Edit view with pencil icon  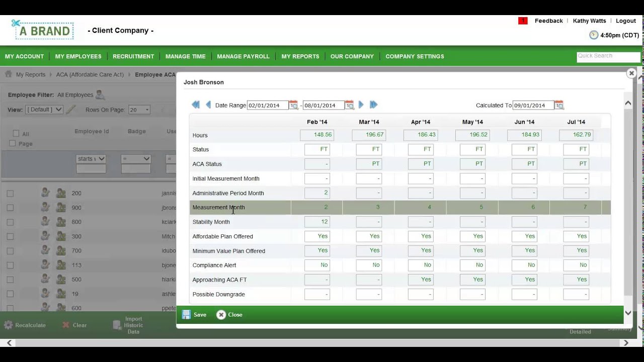point(71,109)
